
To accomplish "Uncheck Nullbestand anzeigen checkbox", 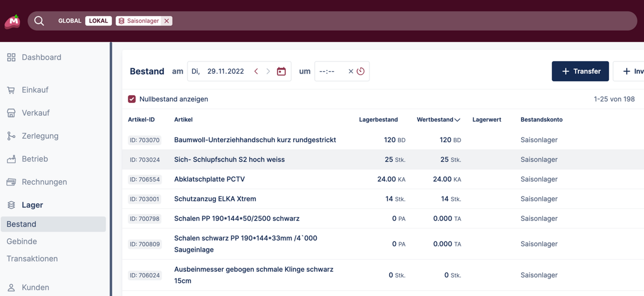I will [132, 99].
